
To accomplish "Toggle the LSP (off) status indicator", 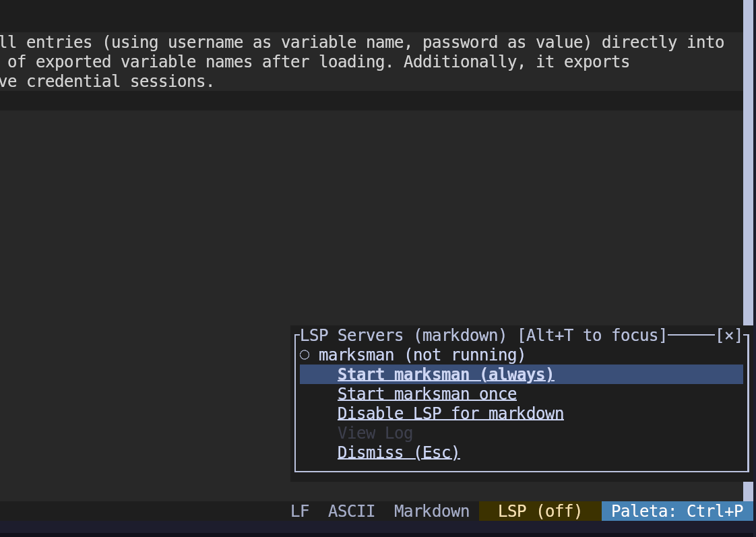I will (540, 511).
